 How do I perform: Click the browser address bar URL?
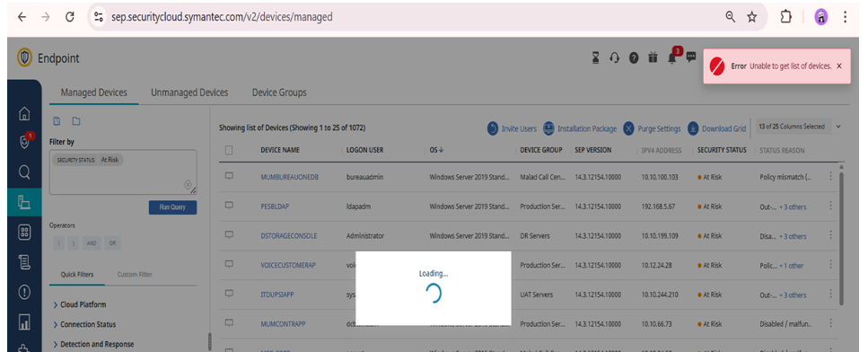(222, 17)
